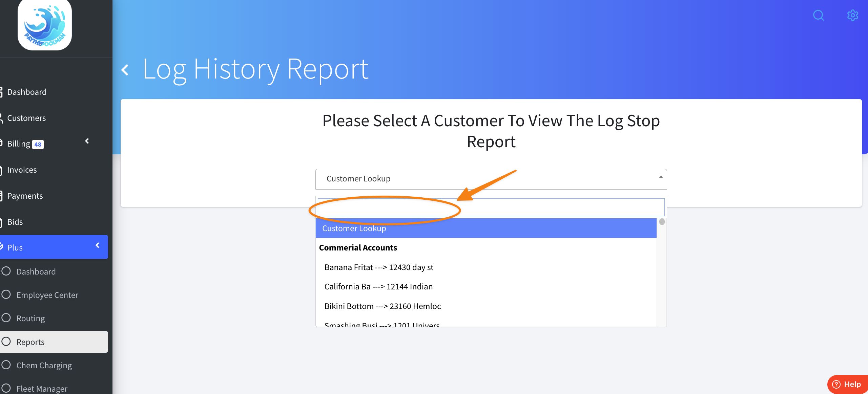Image resolution: width=868 pixels, height=394 pixels.
Task: Choose Bikini Bottom from customer list
Action: tap(383, 306)
